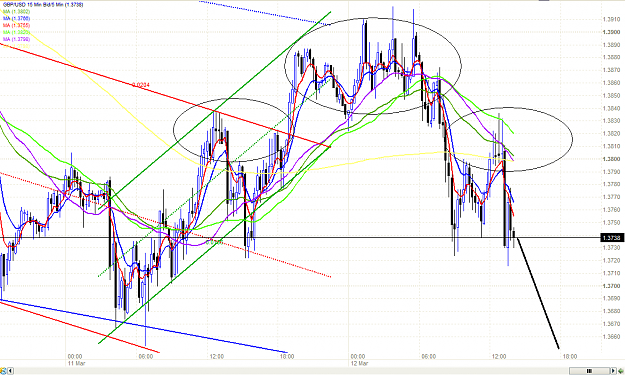Screen dimensions: 625x375
Task: Click the 12 Mar date label
Action: [x=359, y=363]
